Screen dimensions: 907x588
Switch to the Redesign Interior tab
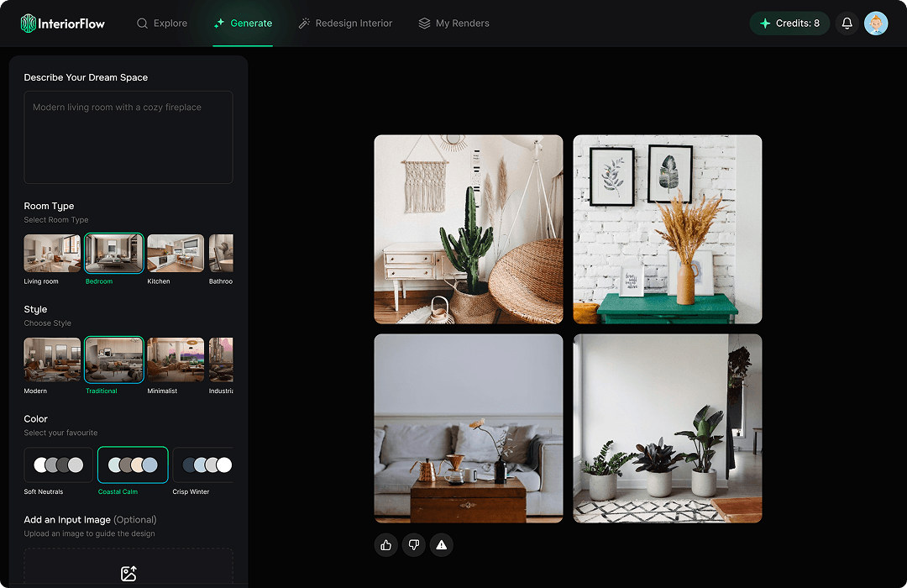[x=345, y=24]
